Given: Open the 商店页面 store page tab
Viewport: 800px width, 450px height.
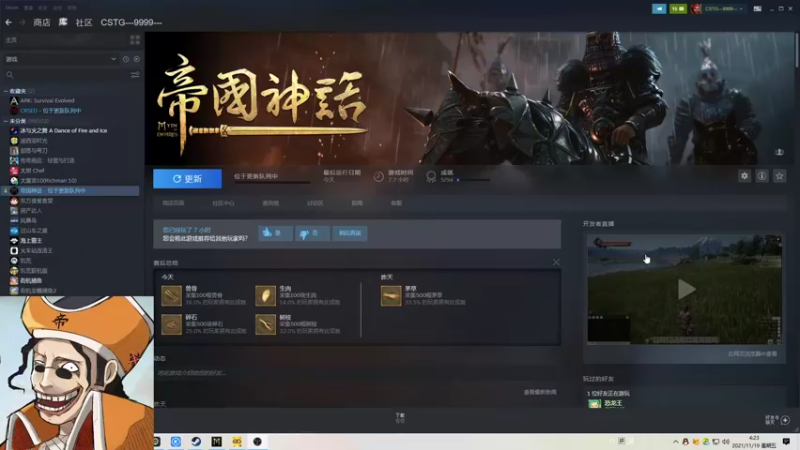Looking at the screenshot, I should [173, 203].
